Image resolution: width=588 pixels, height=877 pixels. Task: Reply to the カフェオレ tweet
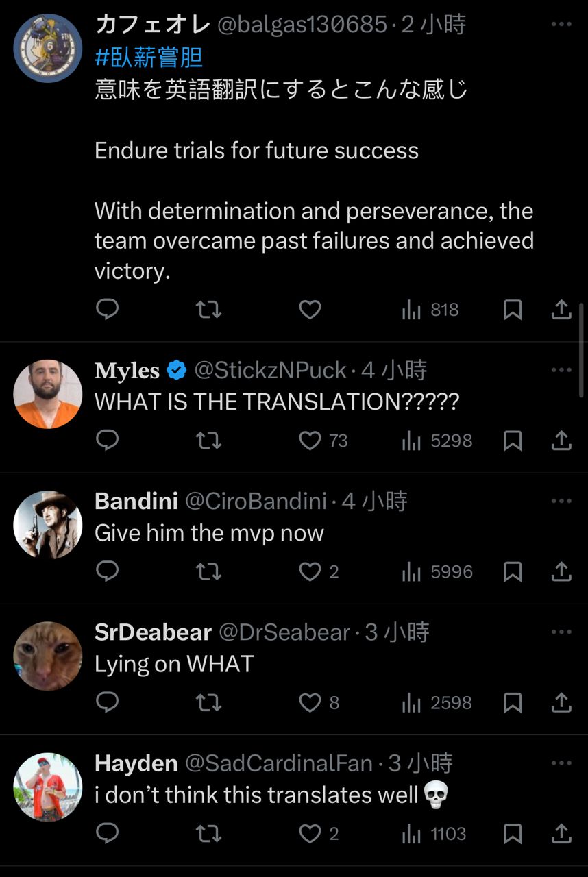107,310
